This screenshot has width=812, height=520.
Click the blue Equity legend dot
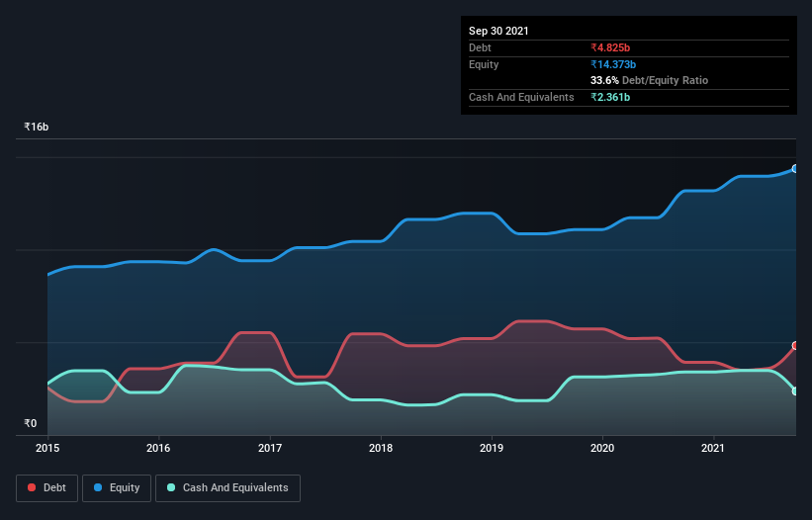click(x=98, y=487)
